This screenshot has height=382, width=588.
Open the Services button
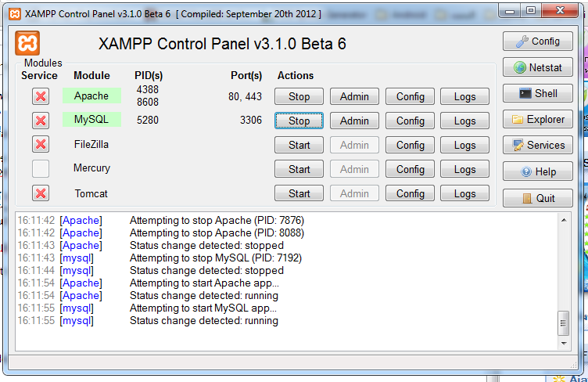pyautogui.click(x=538, y=146)
